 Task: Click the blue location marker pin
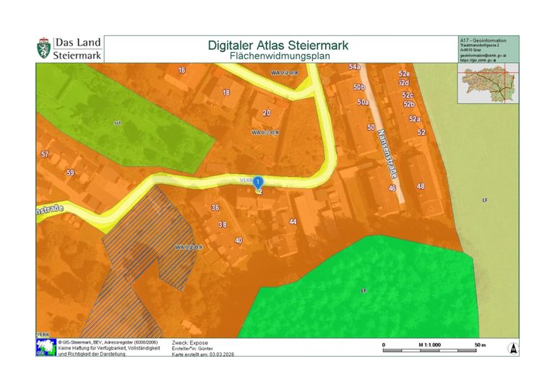click(259, 183)
